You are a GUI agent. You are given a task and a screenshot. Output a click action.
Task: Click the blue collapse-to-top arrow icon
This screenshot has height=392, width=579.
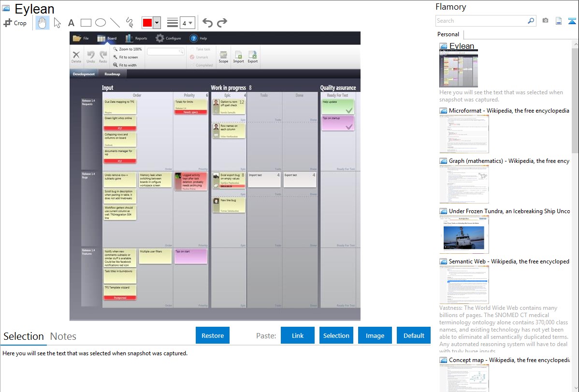click(x=572, y=21)
